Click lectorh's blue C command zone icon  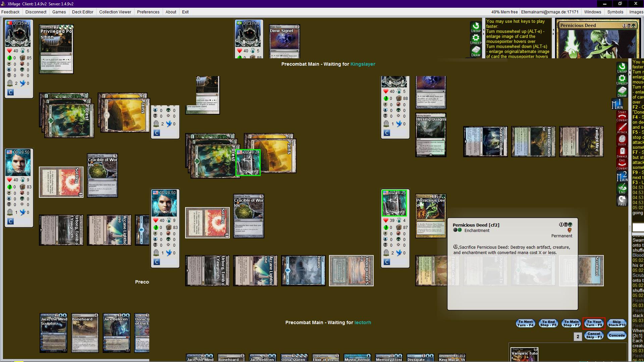click(x=387, y=133)
